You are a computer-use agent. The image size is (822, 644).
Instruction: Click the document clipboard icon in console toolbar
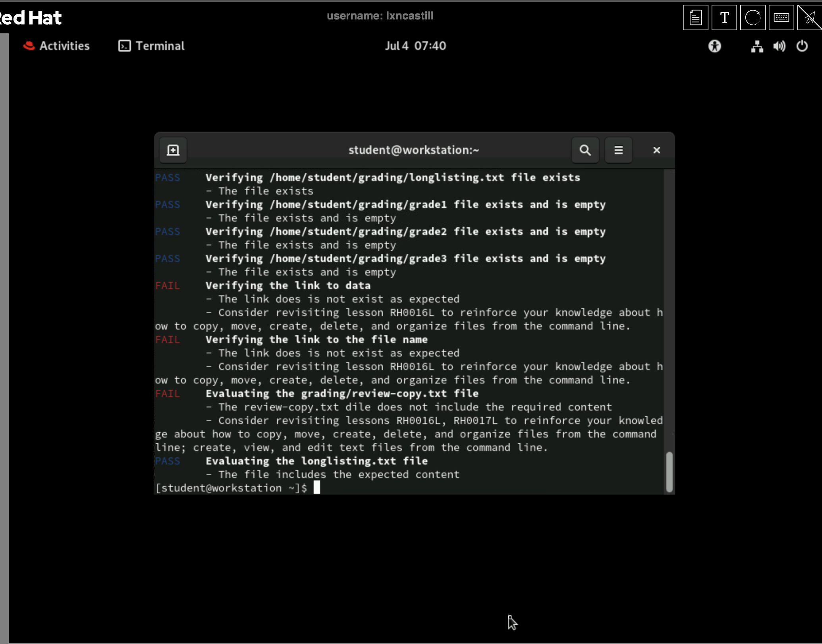[695, 18]
